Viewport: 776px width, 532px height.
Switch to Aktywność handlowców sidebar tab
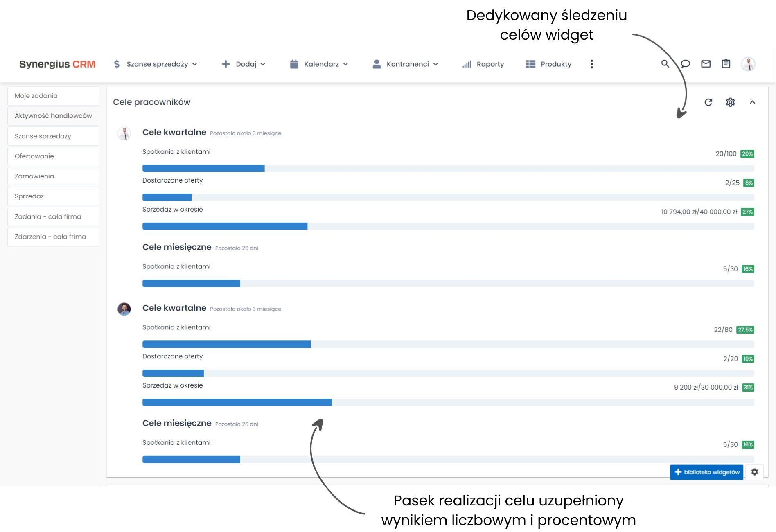pos(53,116)
